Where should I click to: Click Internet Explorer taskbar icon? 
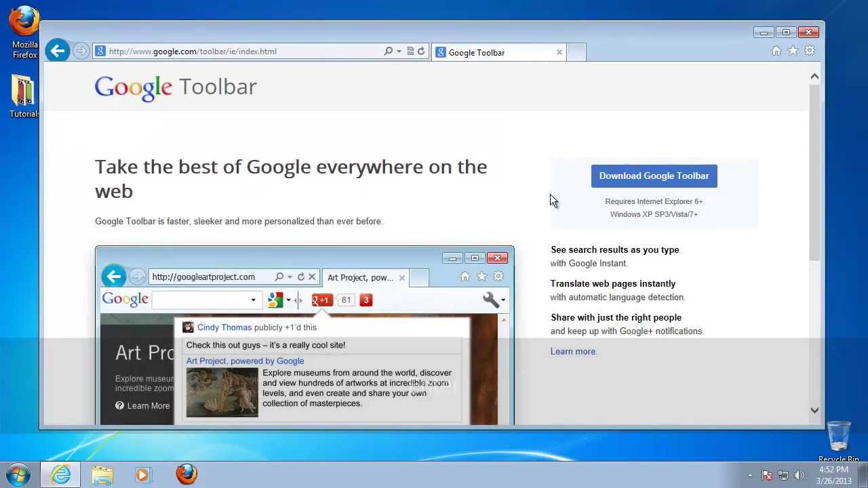60,474
